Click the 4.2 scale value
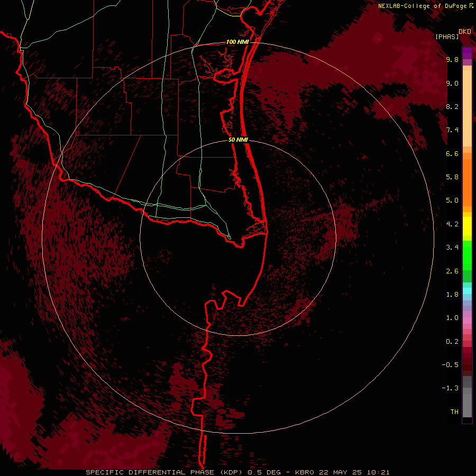476x476 pixels. click(452, 224)
